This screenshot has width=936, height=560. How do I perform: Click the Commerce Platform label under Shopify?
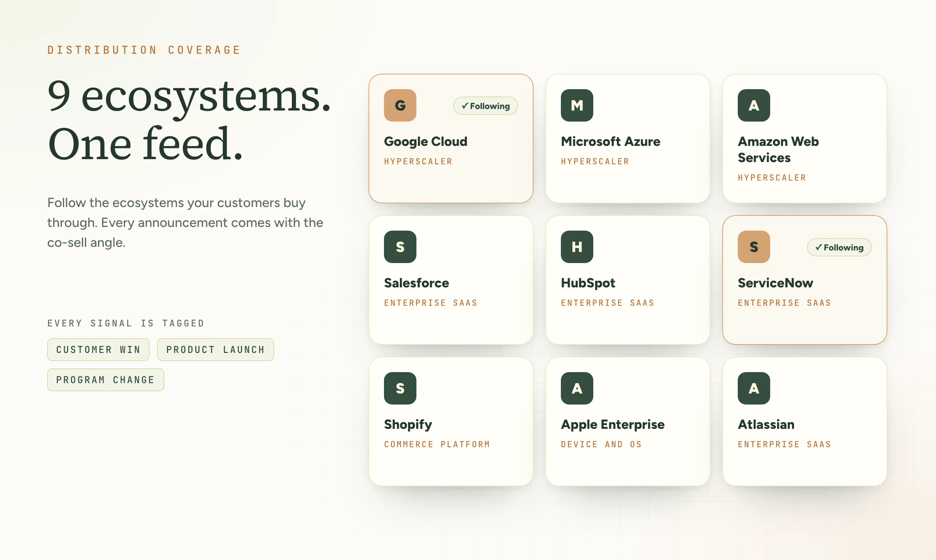[437, 445]
